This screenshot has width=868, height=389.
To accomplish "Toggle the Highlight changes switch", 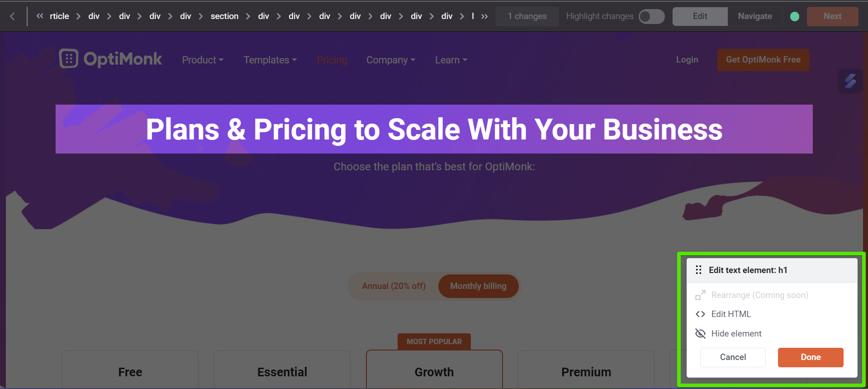I will click(651, 16).
